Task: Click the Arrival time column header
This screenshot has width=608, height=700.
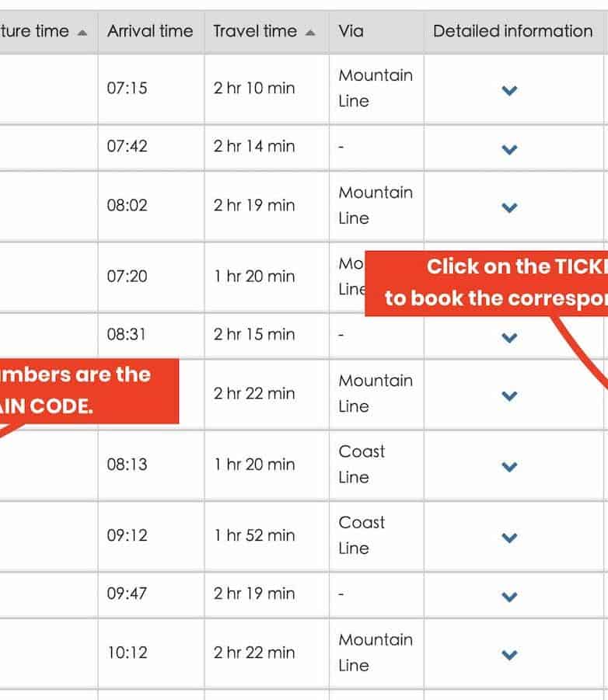Action: pyautogui.click(x=150, y=31)
